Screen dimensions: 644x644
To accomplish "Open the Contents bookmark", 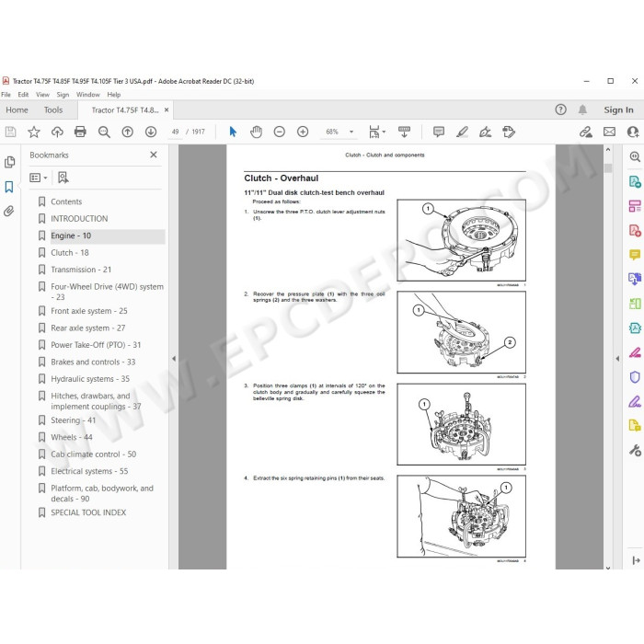I will pyautogui.click(x=66, y=201).
